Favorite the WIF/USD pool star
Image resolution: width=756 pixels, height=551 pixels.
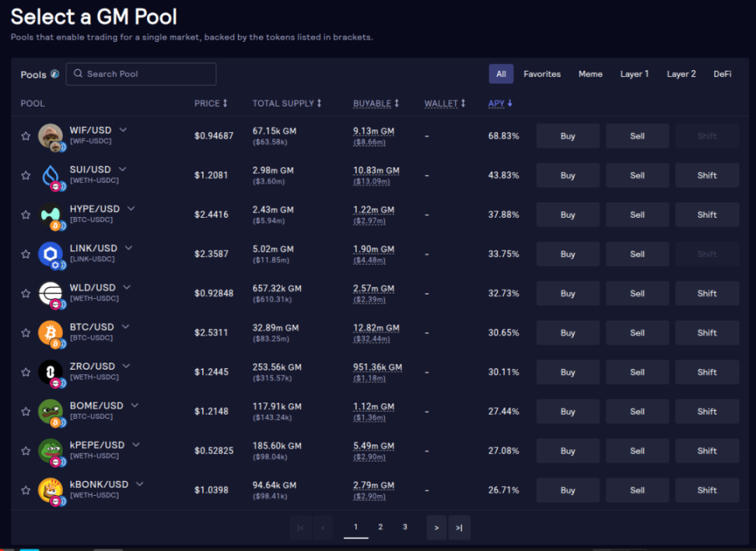[26, 136]
